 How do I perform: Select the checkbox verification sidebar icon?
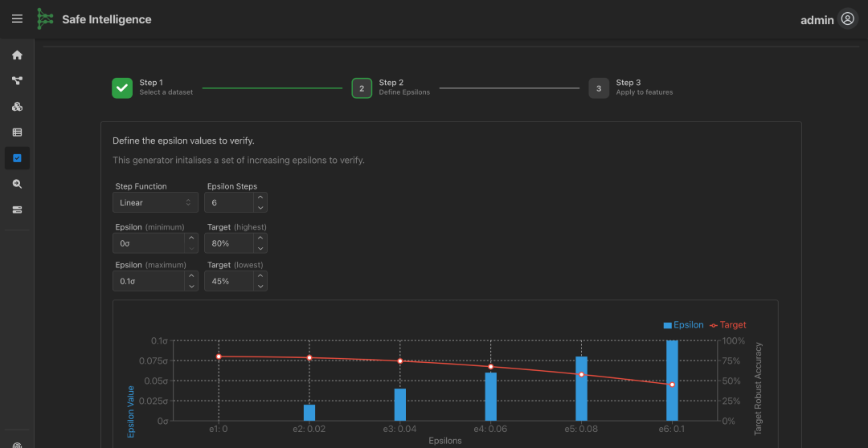pyautogui.click(x=17, y=158)
